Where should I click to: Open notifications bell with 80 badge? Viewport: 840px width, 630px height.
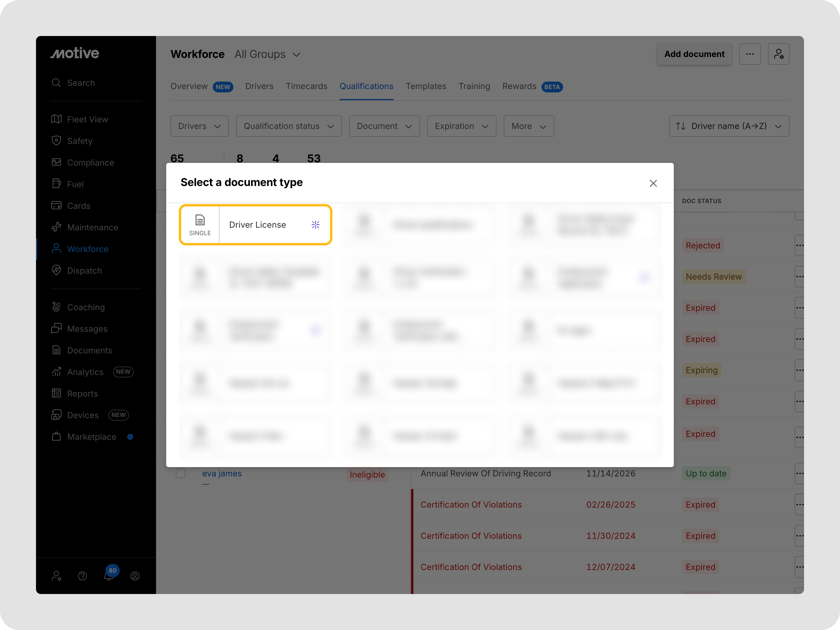109,575
